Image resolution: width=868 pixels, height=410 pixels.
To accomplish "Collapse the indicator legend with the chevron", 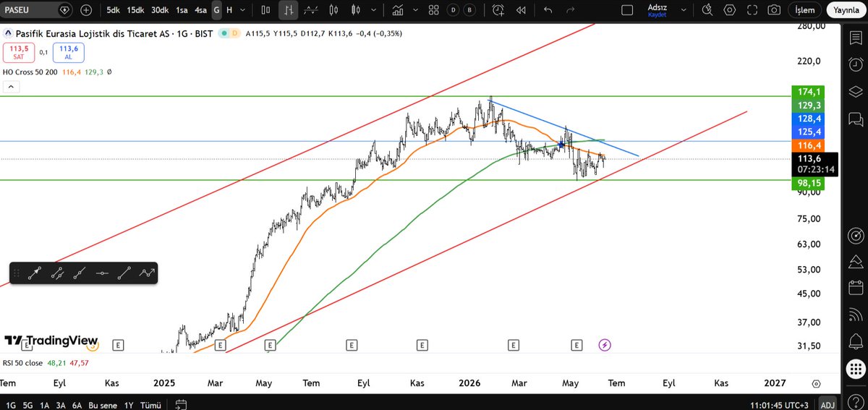I will [x=11, y=87].
